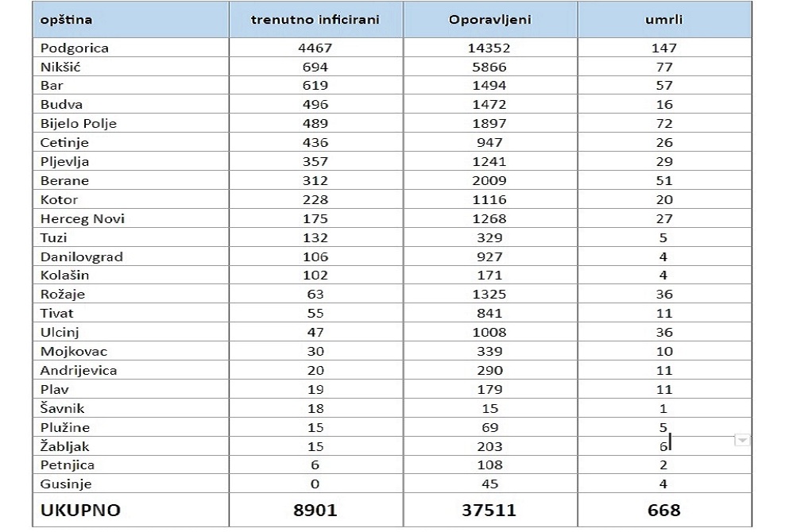The image size is (789, 532).
Task: Click the Petnjica row label
Action: (68, 465)
